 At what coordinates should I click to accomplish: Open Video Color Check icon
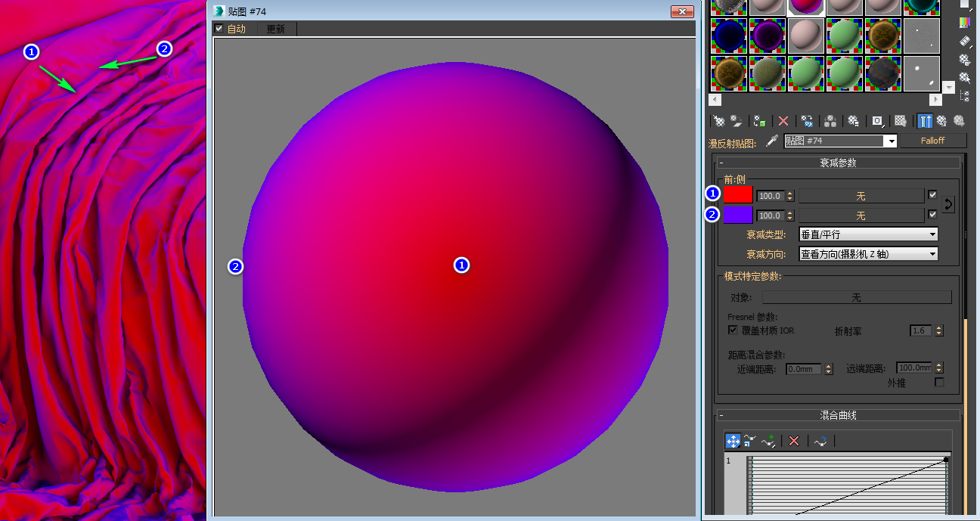[964, 22]
